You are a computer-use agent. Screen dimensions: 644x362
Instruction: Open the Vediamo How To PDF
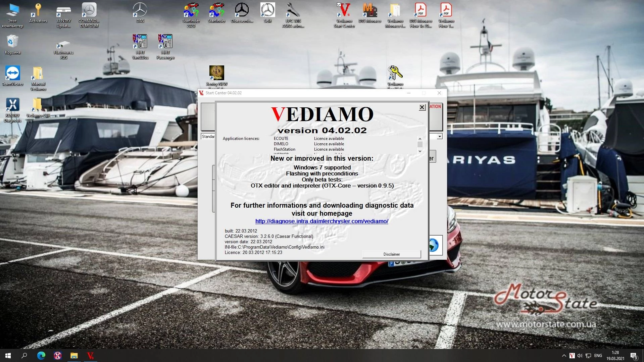(446, 15)
